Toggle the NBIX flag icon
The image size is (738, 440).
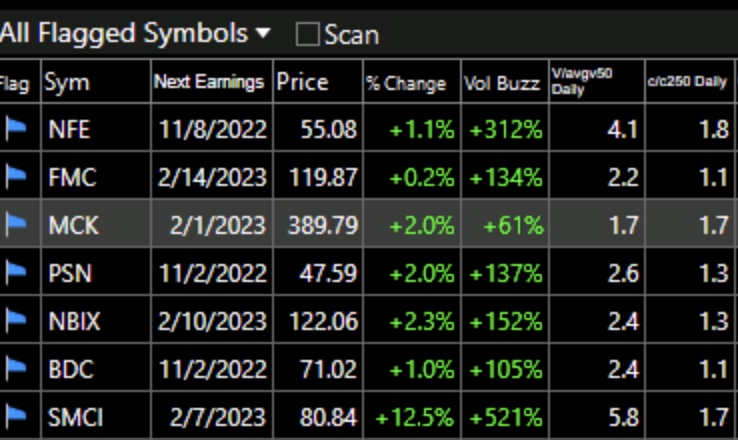(x=16, y=320)
